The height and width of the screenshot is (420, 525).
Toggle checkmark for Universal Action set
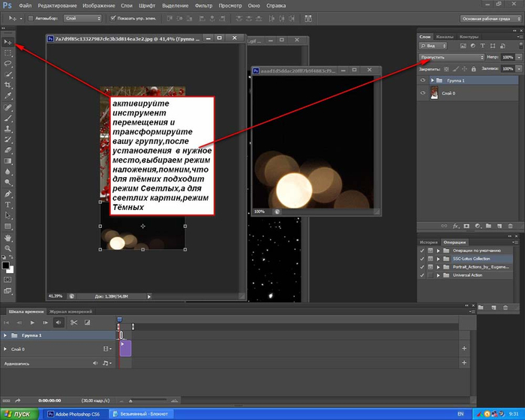pyautogui.click(x=421, y=275)
